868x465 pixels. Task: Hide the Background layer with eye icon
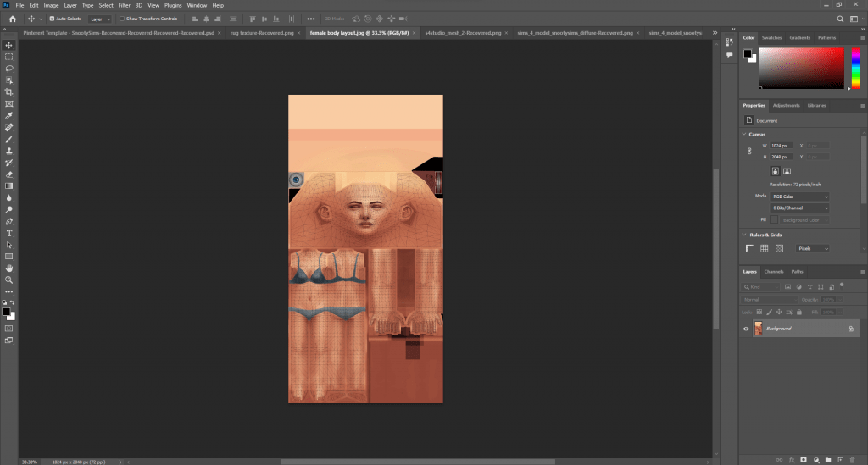(x=746, y=329)
